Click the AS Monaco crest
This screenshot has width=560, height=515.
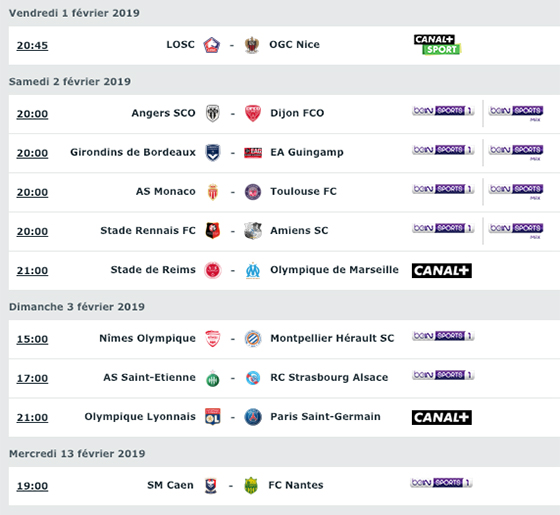point(213,192)
